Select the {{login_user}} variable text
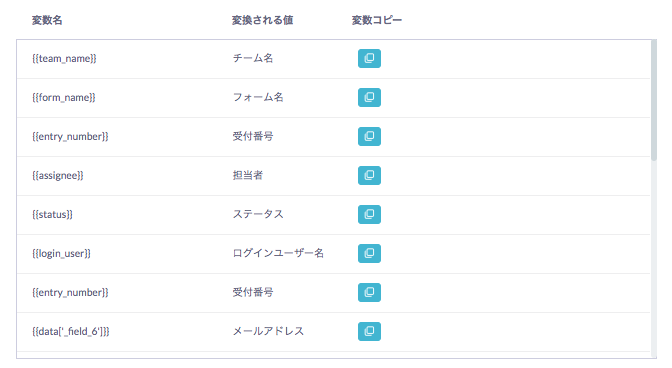Screen dimensions: 672x368 (x=61, y=253)
